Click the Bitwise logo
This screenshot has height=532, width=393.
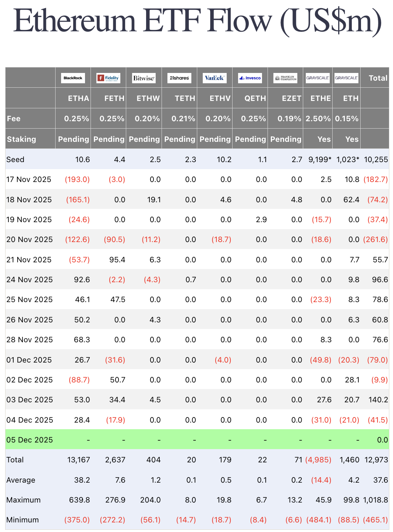144,78
